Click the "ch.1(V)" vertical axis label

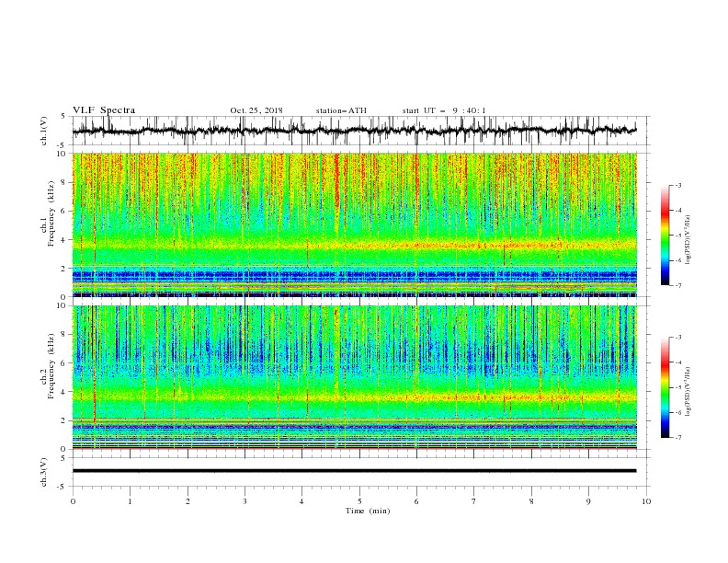pos(44,131)
